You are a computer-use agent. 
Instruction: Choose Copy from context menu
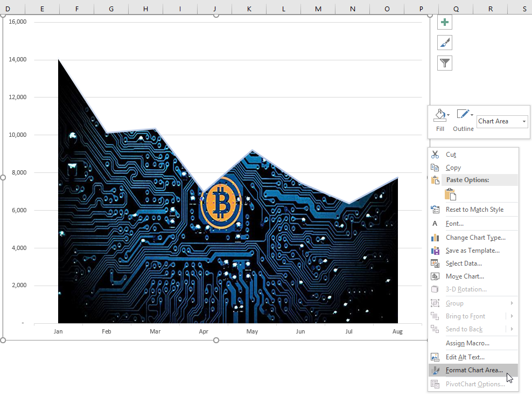(453, 168)
